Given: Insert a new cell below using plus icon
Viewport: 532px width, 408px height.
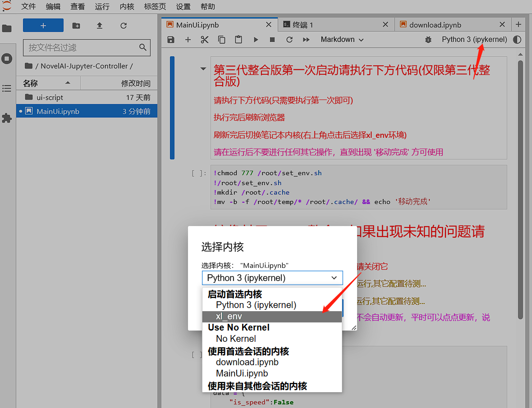Looking at the screenshot, I should 188,40.
